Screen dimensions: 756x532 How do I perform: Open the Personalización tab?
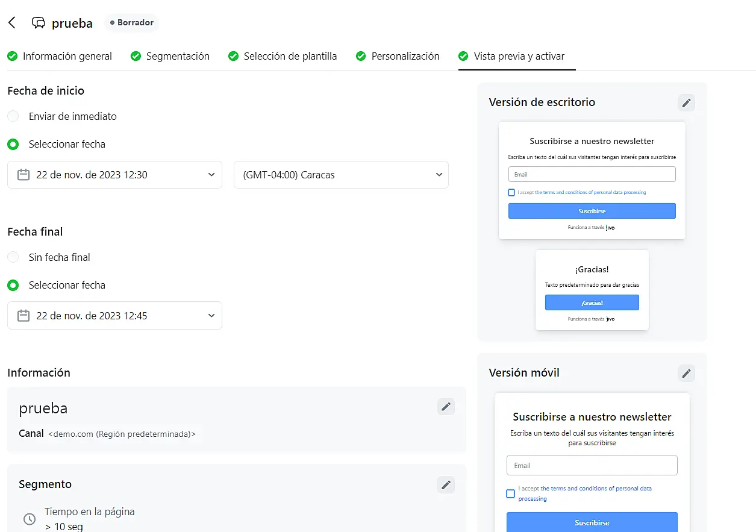coord(405,56)
